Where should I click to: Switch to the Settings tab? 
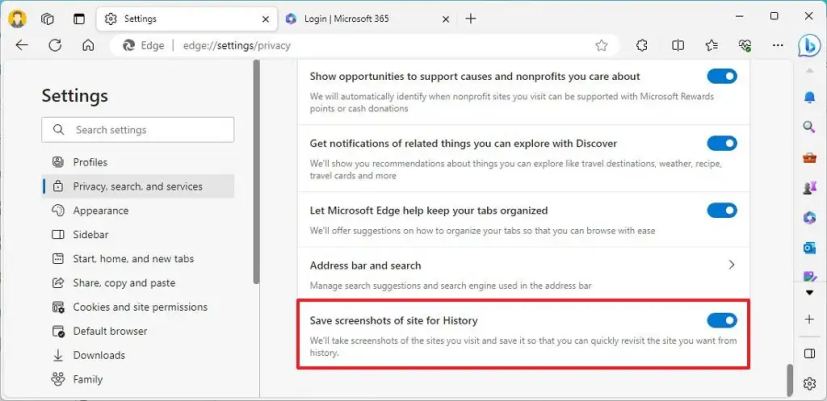coord(186,19)
